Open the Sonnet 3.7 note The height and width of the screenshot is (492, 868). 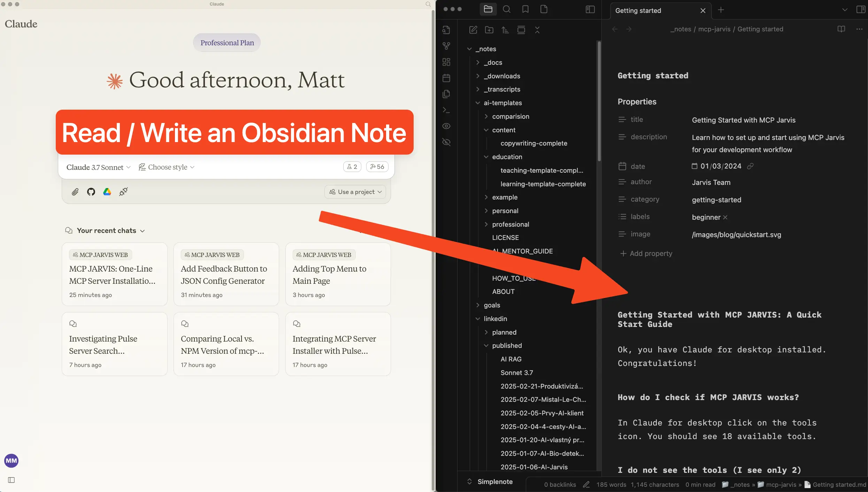click(x=517, y=373)
